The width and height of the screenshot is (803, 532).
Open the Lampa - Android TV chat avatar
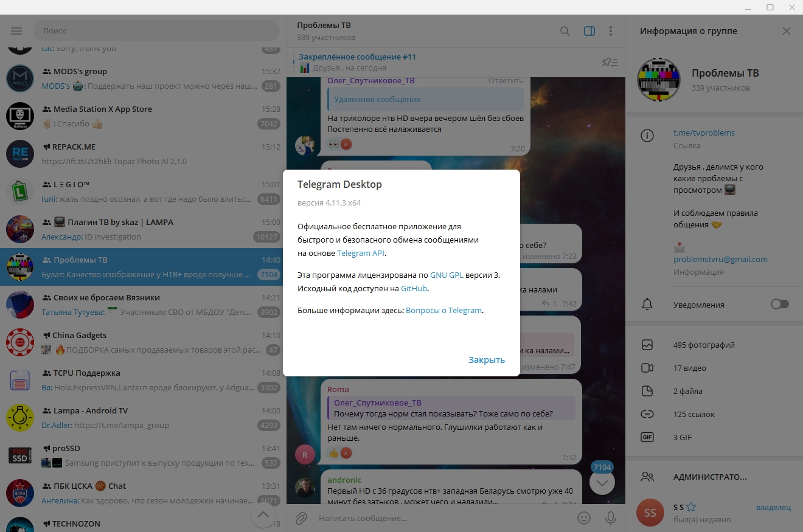click(20, 418)
